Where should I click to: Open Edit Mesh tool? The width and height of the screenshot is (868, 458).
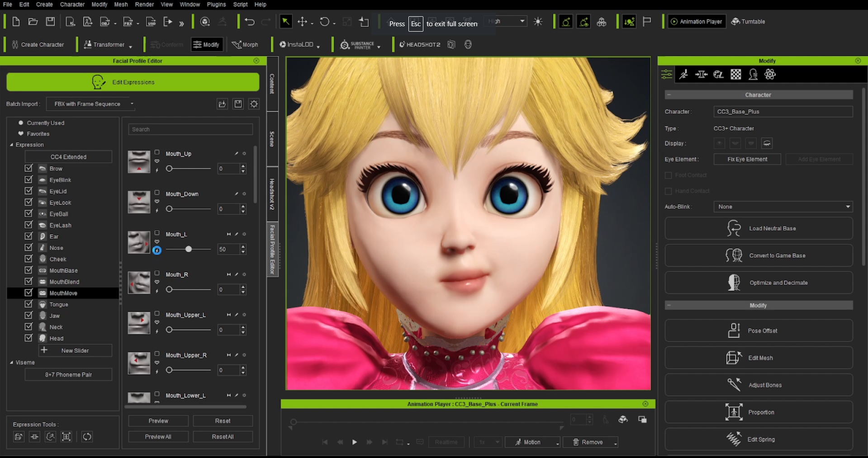[759, 358]
